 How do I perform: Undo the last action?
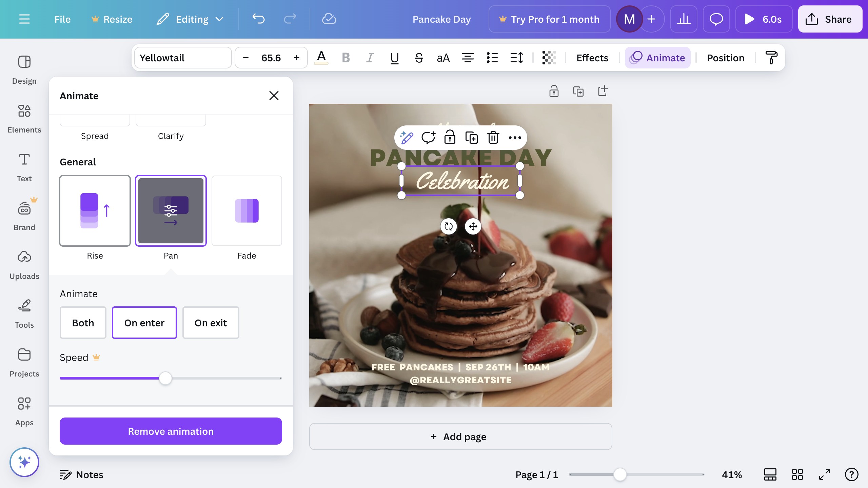click(258, 19)
